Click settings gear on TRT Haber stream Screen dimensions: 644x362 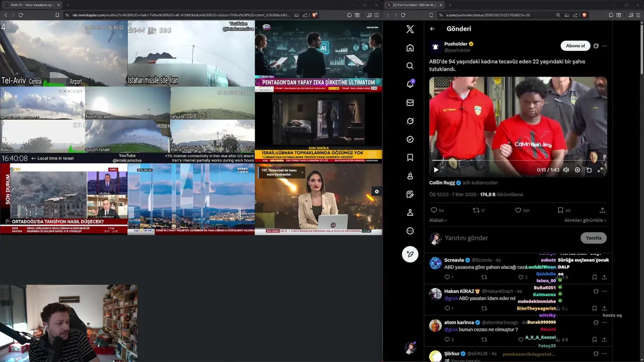tap(376, 191)
